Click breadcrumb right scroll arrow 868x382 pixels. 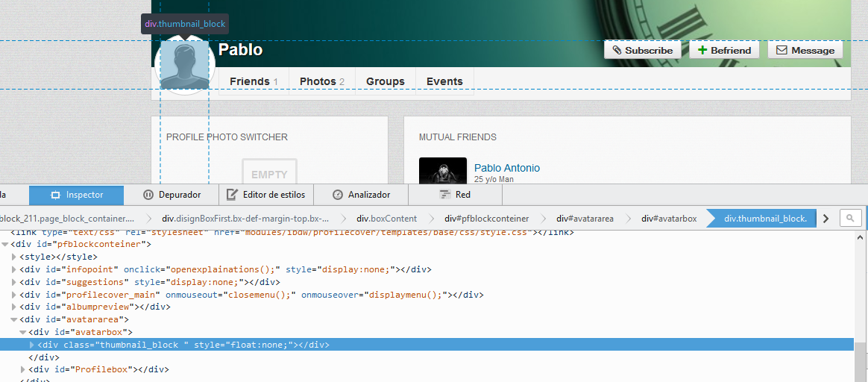(x=825, y=219)
